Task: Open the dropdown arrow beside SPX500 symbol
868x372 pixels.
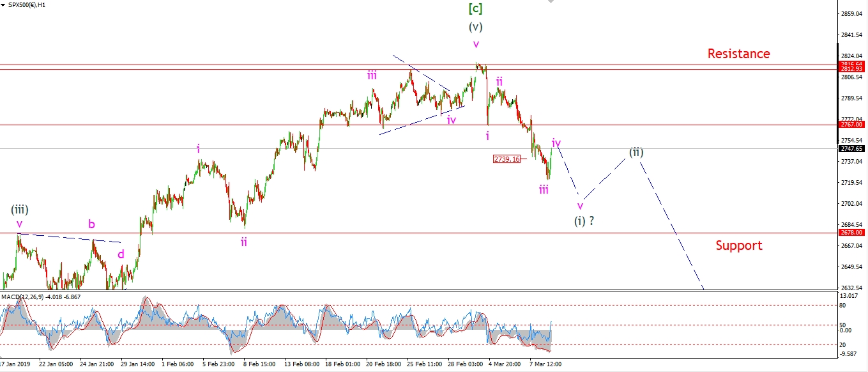Action: [3, 5]
